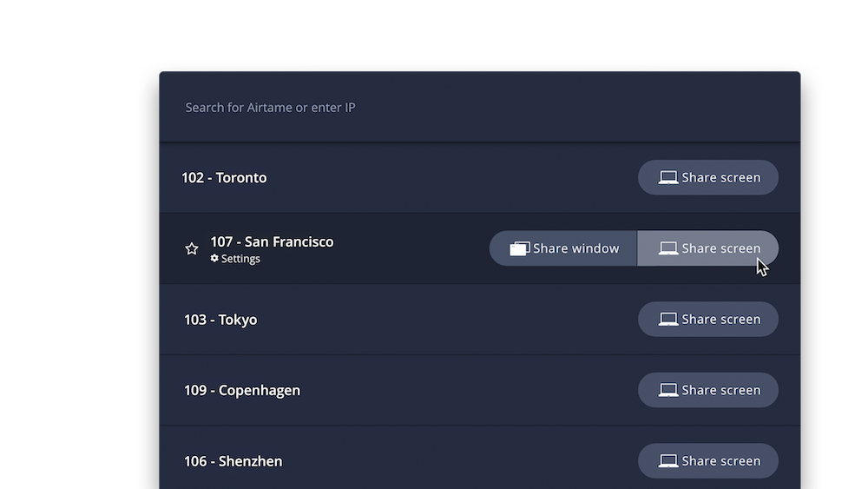Focus the Search for Airtame or enter IP field
This screenshot has height=489, width=868.
pyautogui.click(x=479, y=107)
